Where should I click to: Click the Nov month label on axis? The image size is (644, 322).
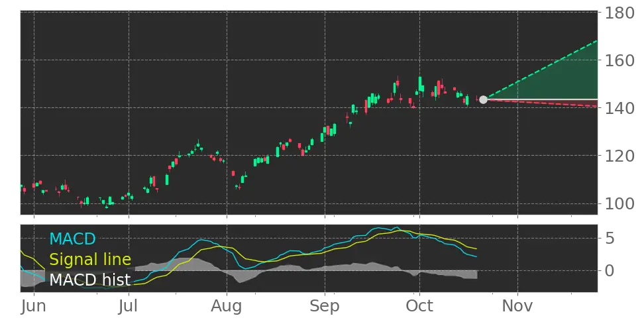517,306
